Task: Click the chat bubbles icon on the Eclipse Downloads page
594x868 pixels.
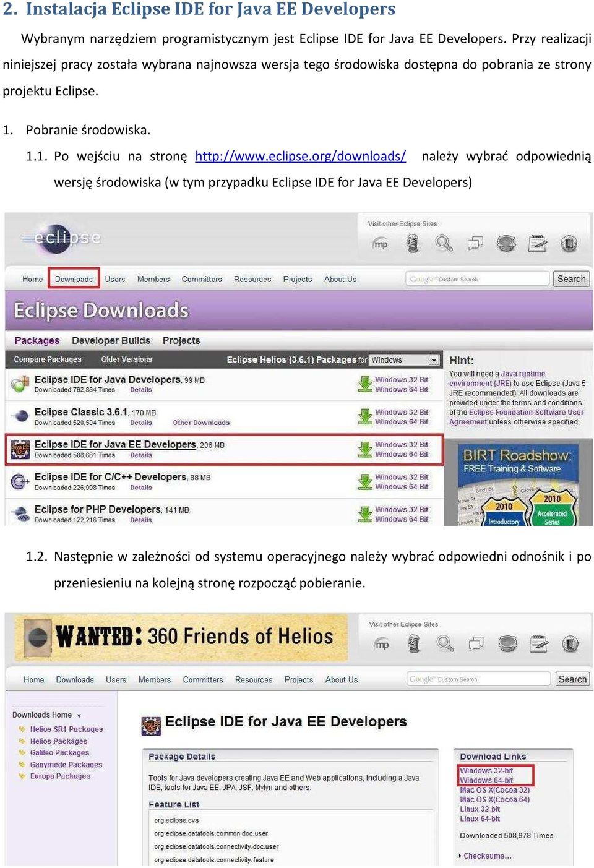Action: [475, 244]
